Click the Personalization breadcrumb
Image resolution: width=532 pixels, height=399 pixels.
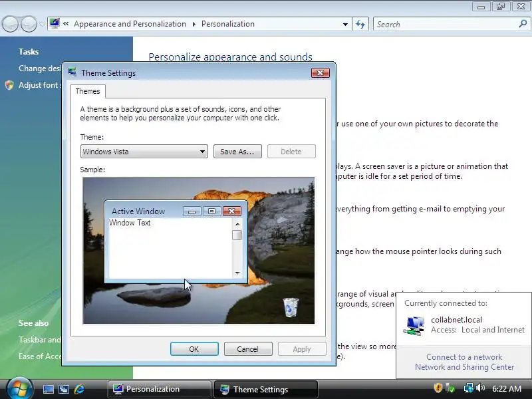(228, 24)
